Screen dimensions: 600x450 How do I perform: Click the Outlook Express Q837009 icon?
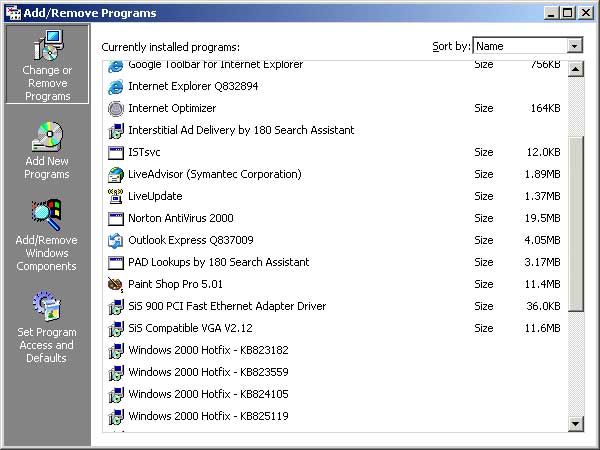115,240
